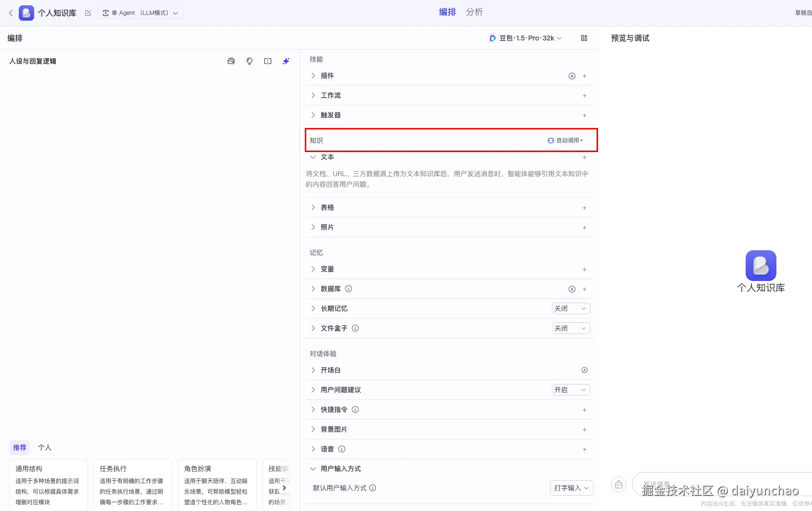Click the info icon next to 语音
Screen dimensions: 812x511
pos(342,449)
